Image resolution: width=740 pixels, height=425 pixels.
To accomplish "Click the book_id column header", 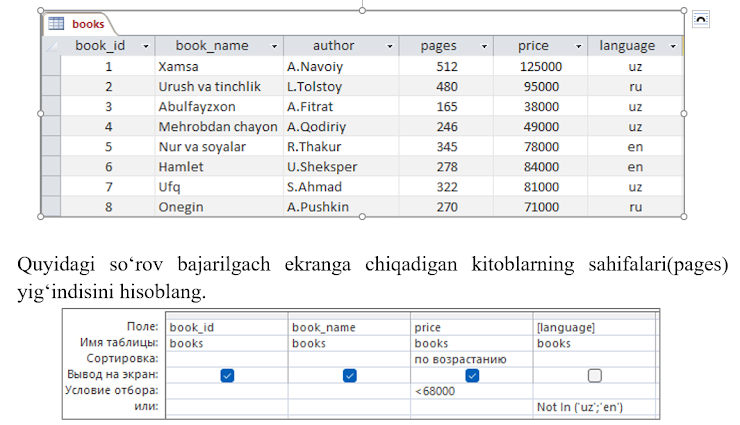I will (108, 46).
